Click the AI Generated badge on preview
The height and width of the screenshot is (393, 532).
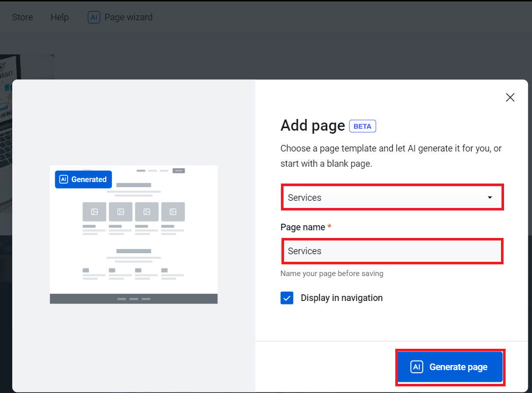click(x=83, y=179)
